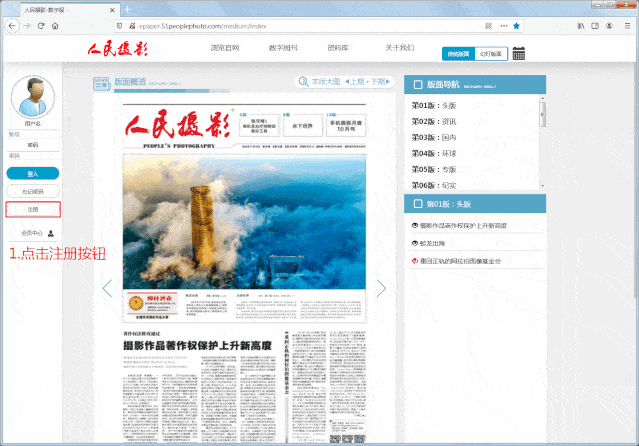Click the page navigation list scrollbar thumb
639x446 pixels.
click(x=542, y=114)
